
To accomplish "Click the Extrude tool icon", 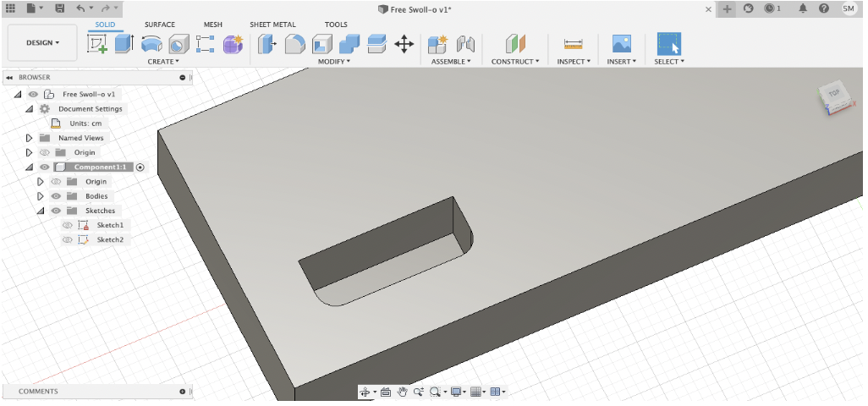I will [x=124, y=44].
